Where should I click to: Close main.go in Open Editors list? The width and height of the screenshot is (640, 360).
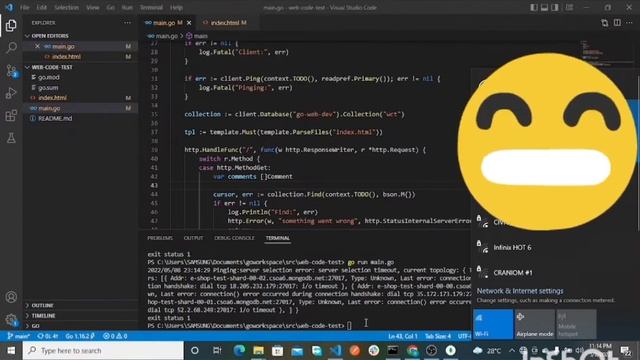pos(37,47)
